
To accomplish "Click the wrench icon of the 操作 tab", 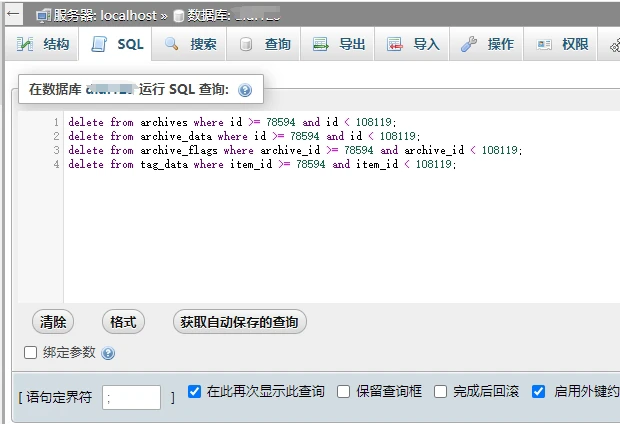I will point(468,44).
